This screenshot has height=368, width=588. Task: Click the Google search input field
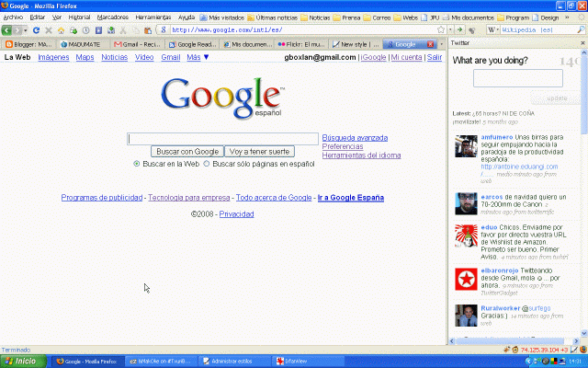222,139
